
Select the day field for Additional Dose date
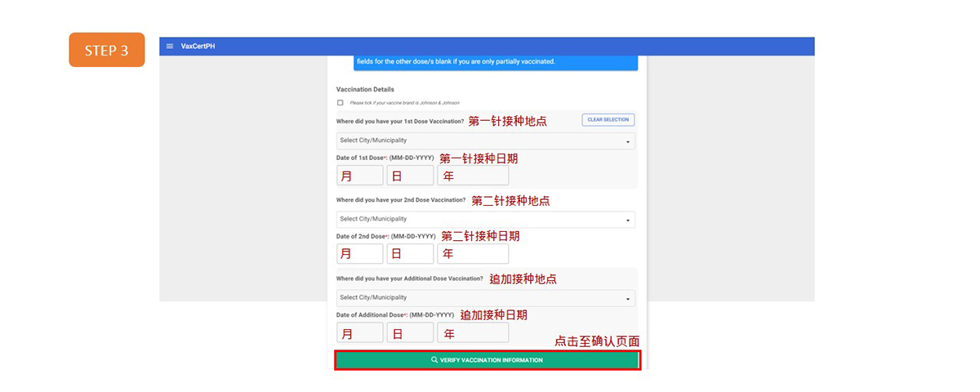pyautogui.click(x=410, y=333)
